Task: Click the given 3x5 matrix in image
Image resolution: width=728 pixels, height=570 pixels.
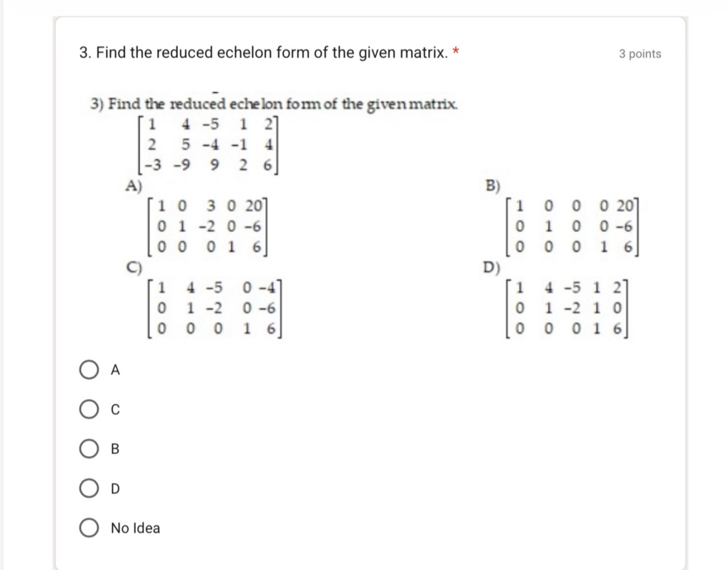Action: point(209,145)
